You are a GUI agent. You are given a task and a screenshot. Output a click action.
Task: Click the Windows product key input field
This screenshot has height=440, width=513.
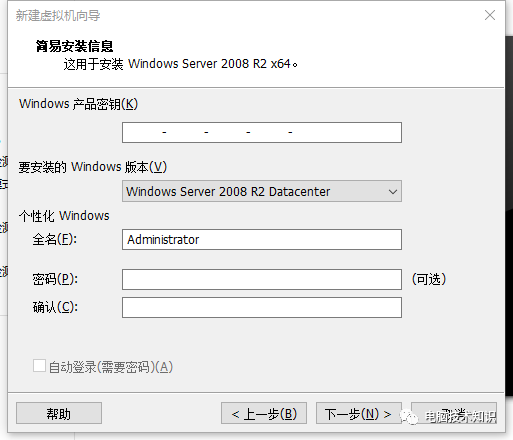tap(262, 132)
